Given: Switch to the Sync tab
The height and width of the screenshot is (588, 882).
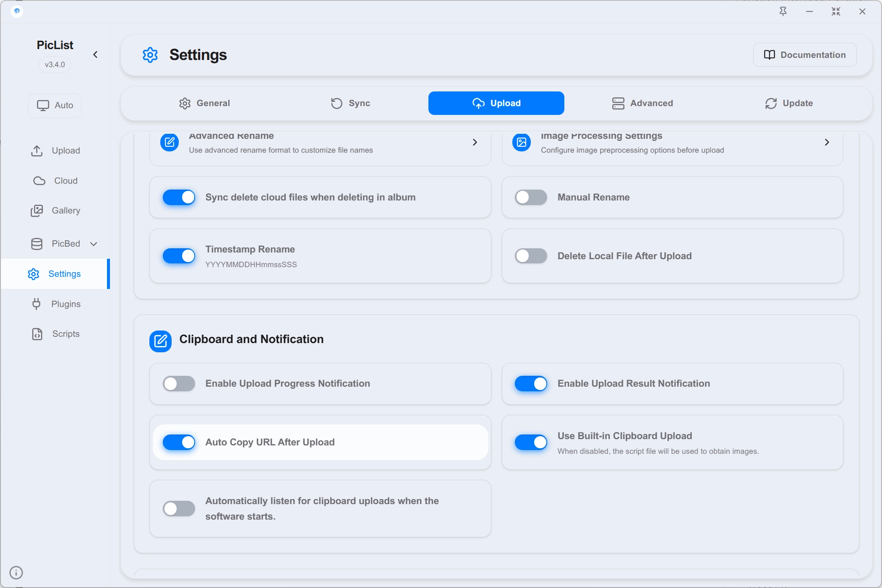Looking at the screenshot, I should pos(350,103).
